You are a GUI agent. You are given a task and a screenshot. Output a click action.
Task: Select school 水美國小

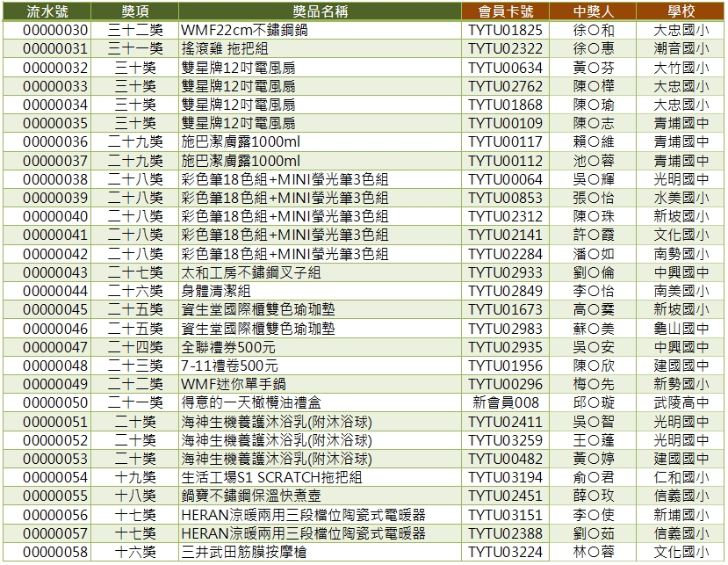tap(681, 199)
